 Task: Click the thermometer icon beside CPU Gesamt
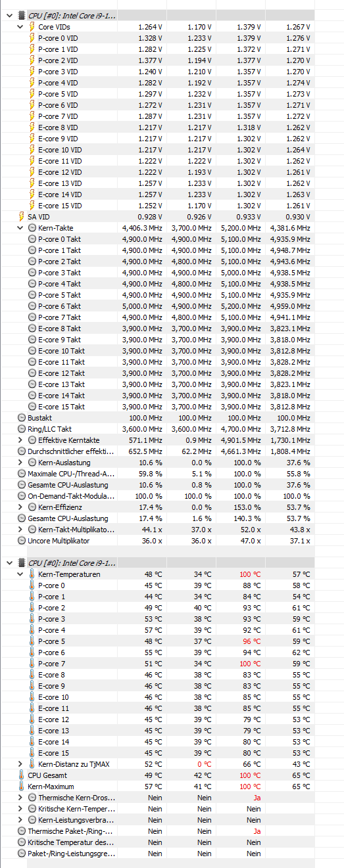point(22,775)
